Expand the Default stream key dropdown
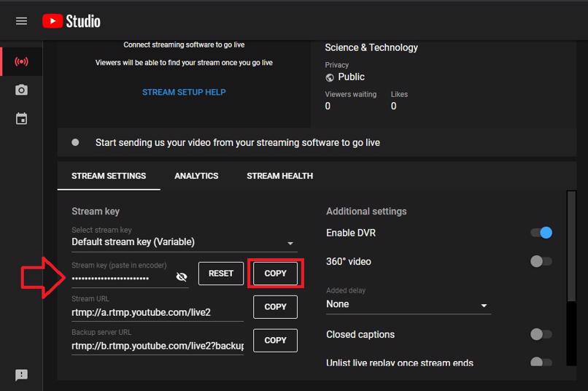The image size is (588, 391). point(184,242)
